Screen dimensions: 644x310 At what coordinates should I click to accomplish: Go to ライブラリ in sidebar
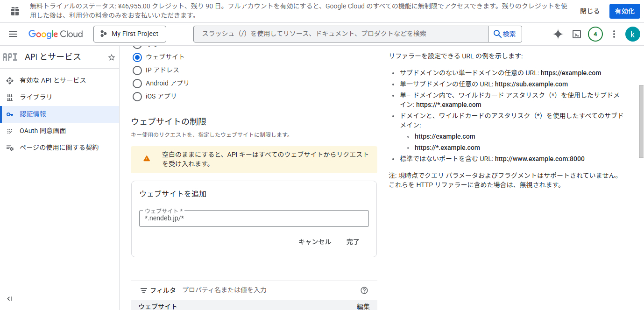36,97
